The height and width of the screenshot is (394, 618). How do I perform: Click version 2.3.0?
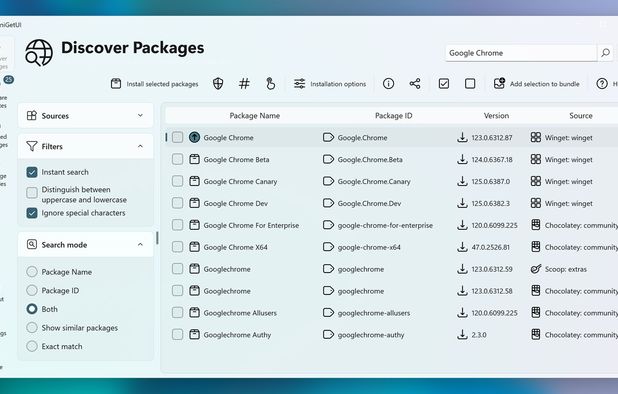(479, 335)
